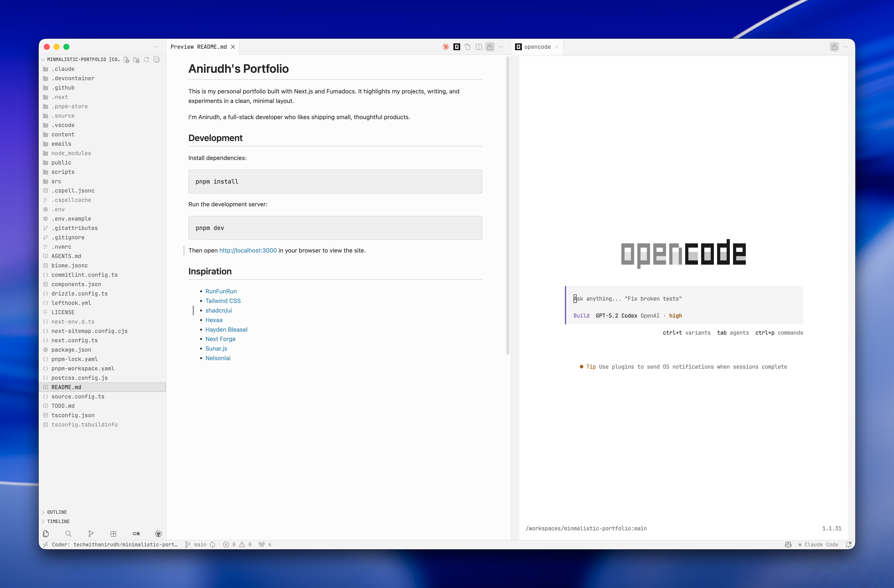Select the Source Control icon in the activity bar
Viewport: 894px width, 588px height.
[x=91, y=534]
